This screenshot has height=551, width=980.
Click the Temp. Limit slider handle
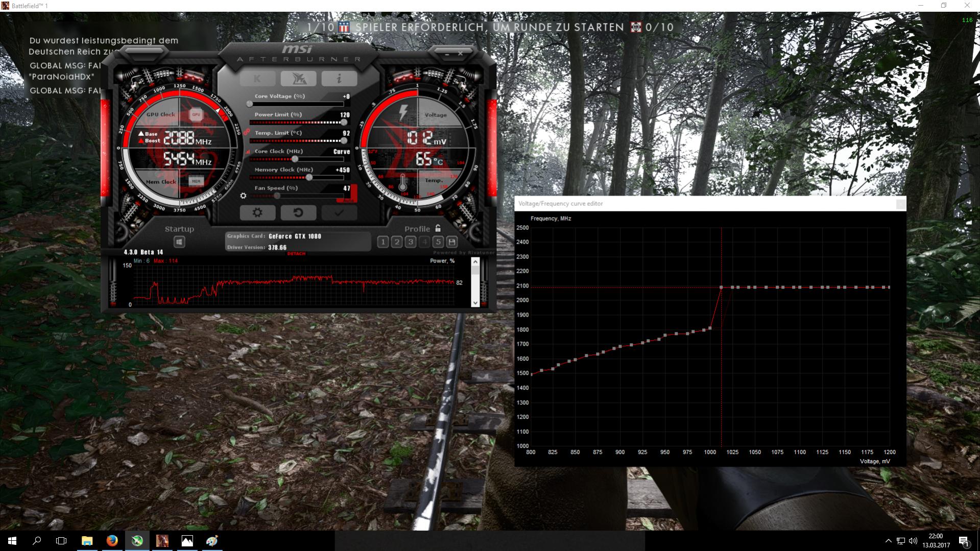(x=344, y=141)
